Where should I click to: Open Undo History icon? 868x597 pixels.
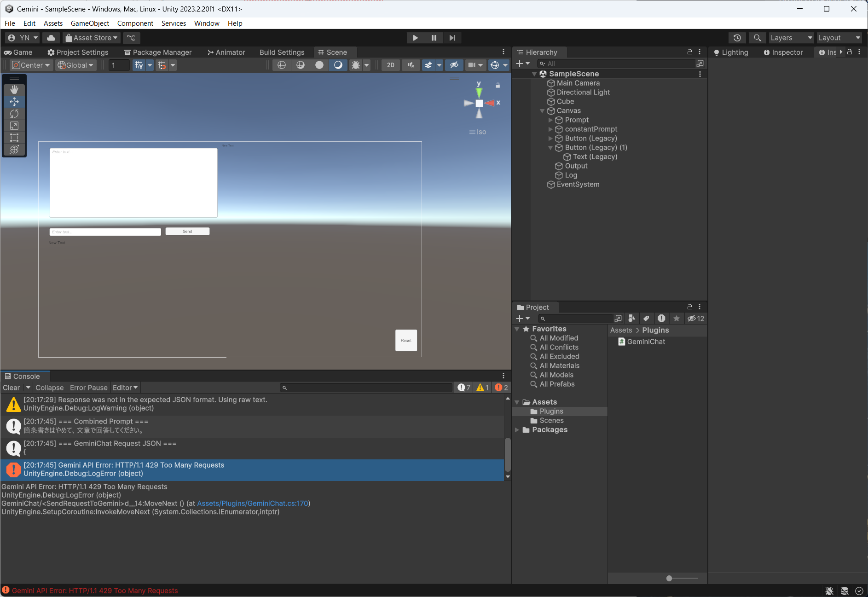737,38
